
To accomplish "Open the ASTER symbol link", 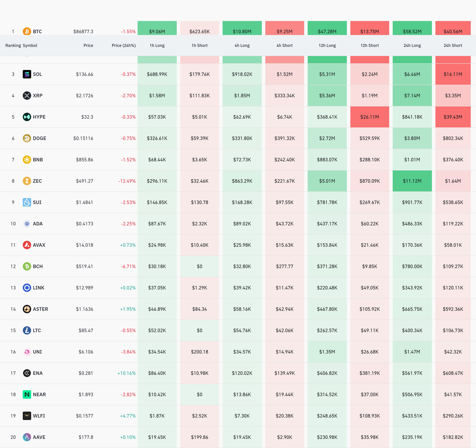I will point(40,309).
